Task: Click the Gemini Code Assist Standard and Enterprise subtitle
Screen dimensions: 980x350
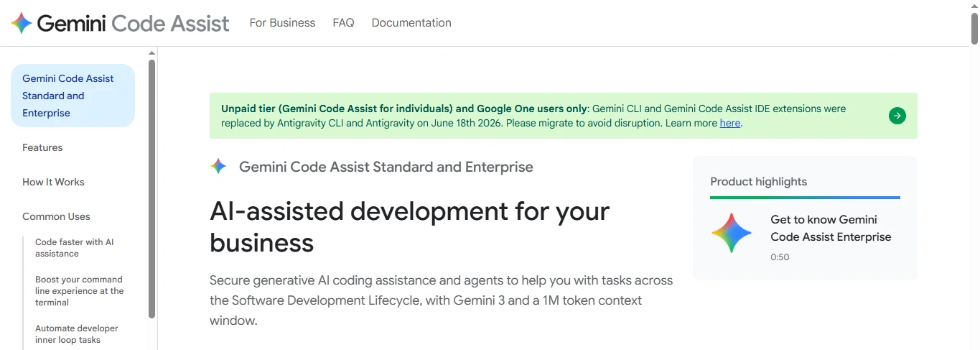Action: pos(386,167)
